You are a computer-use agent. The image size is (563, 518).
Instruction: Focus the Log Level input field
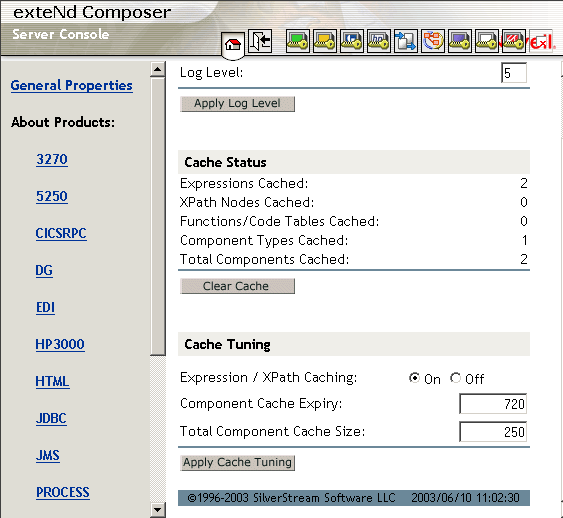pyautogui.click(x=514, y=73)
